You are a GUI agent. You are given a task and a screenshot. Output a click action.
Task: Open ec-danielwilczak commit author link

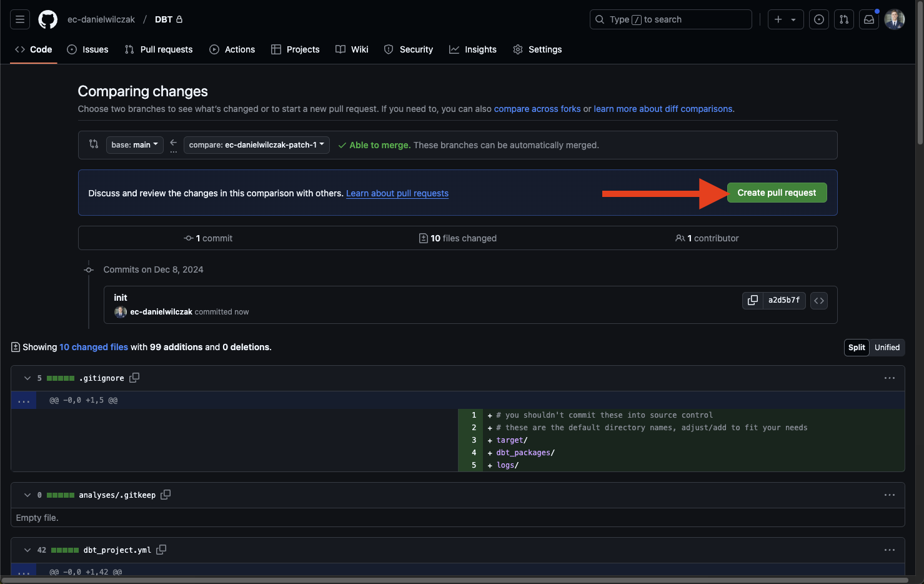(x=161, y=311)
